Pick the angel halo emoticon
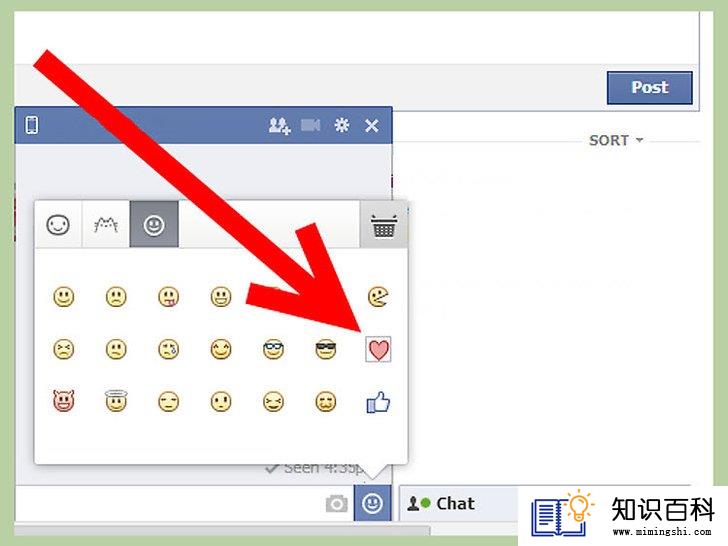 [x=116, y=401]
